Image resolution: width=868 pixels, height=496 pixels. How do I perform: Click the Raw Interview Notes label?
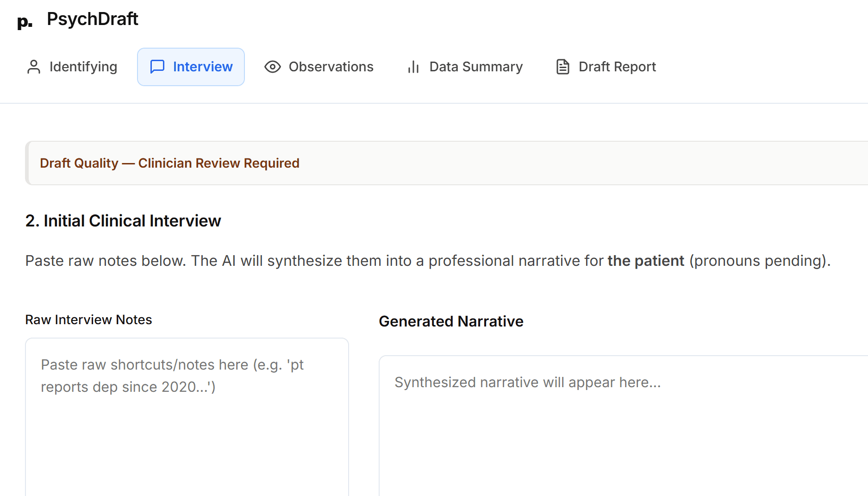[88, 319]
